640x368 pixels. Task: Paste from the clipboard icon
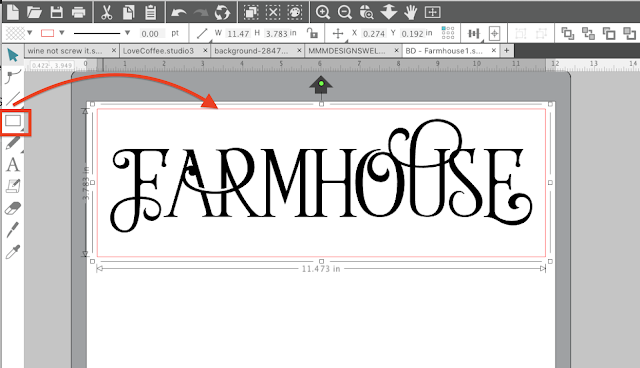[151, 12]
